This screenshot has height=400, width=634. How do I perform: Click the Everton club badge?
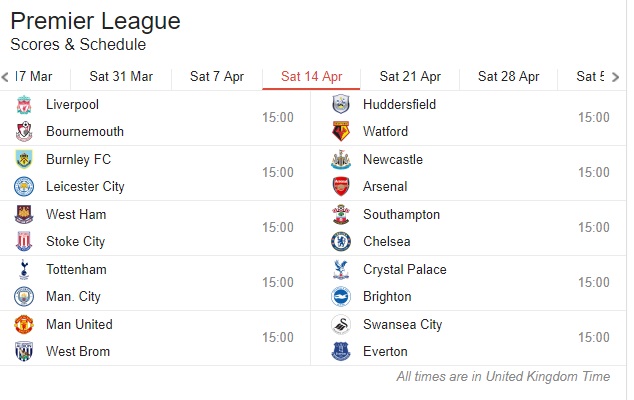(341, 351)
